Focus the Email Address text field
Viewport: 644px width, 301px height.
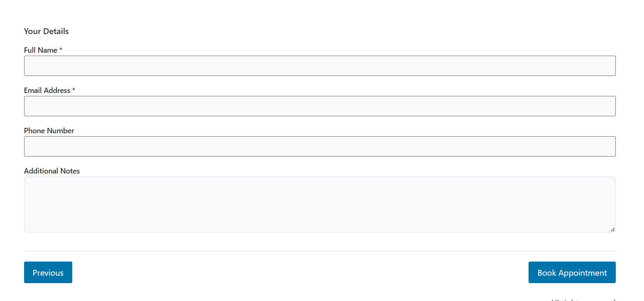click(320, 106)
